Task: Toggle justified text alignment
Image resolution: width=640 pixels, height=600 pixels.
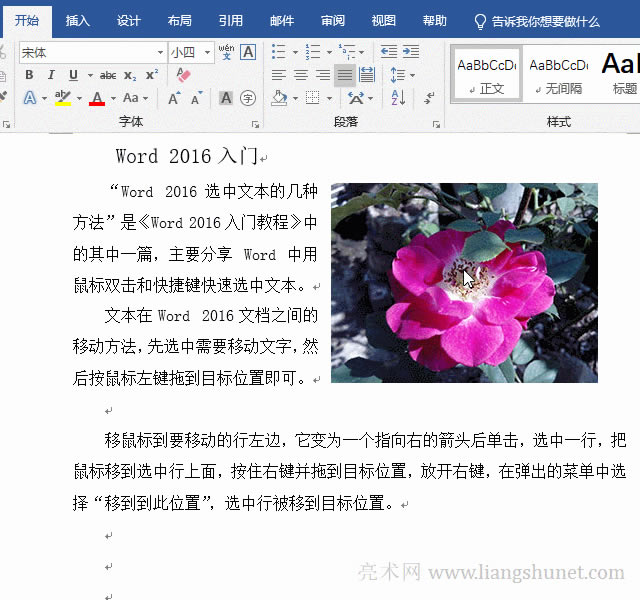Action: (x=344, y=75)
